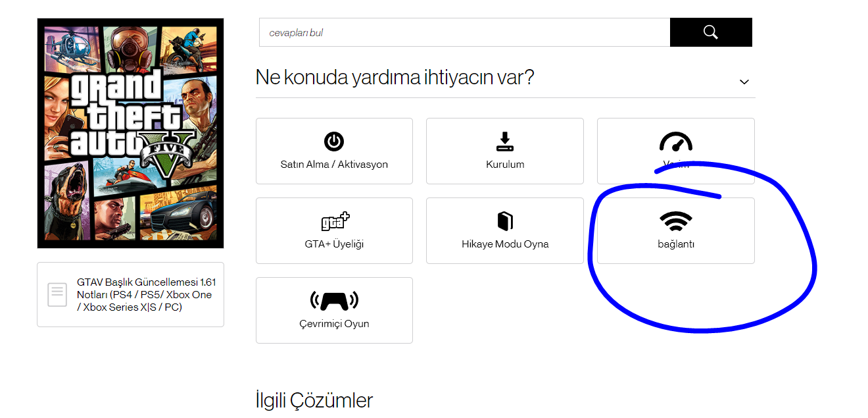Select the 'Çevrimiçi Oyun' text label
The image size is (868, 418).
pos(334,324)
